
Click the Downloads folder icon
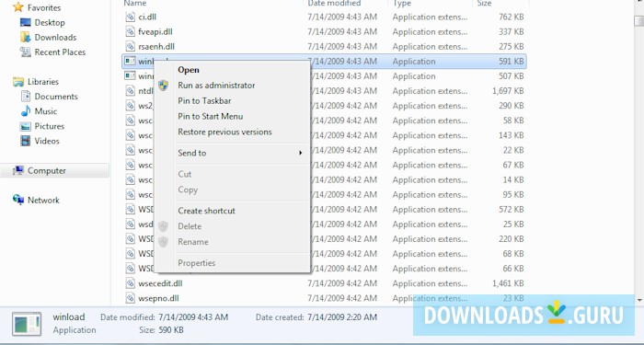click(x=26, y=38)
